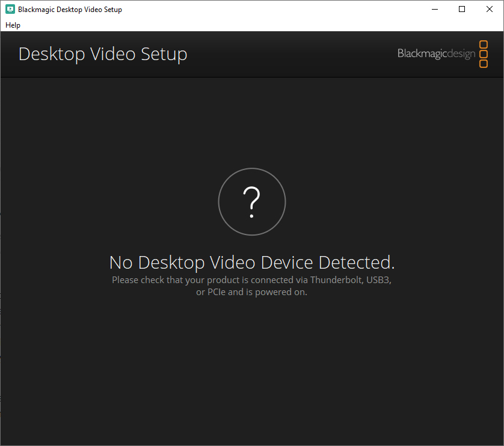Screen dimensions: 504x446
Task: Click the 'or PCIe and is powered on' text
Action: (251, 292)
